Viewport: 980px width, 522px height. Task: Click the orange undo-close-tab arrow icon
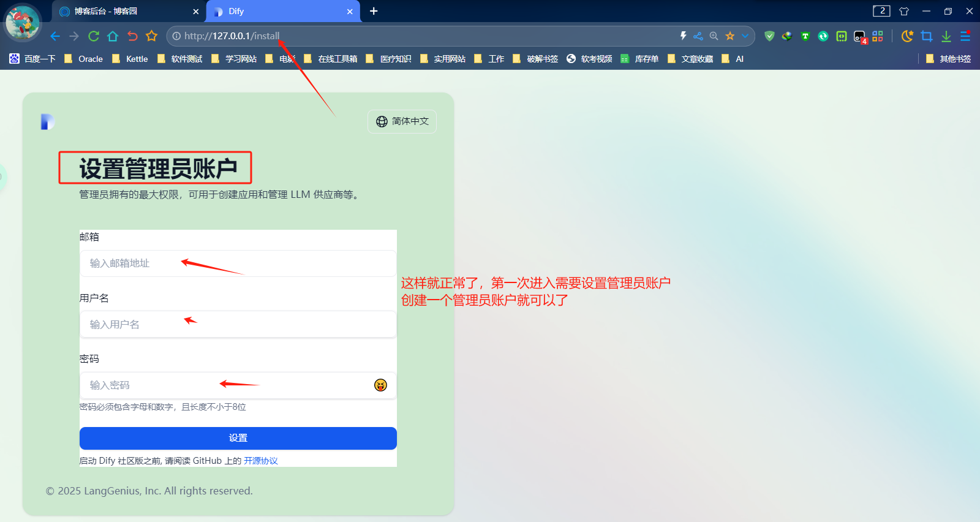click(132, 36)
